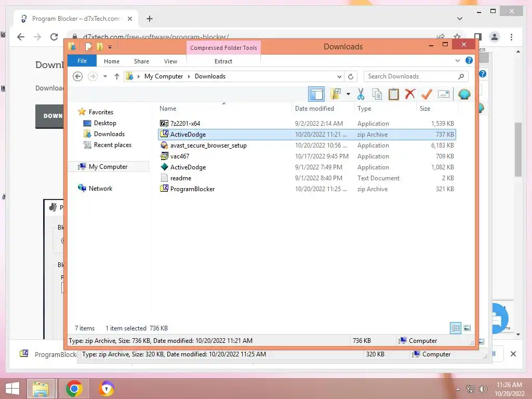Reload the page in Chrome
Viewport: 532px width, 399px height.
pyautogui.click(x=54, y=37)
